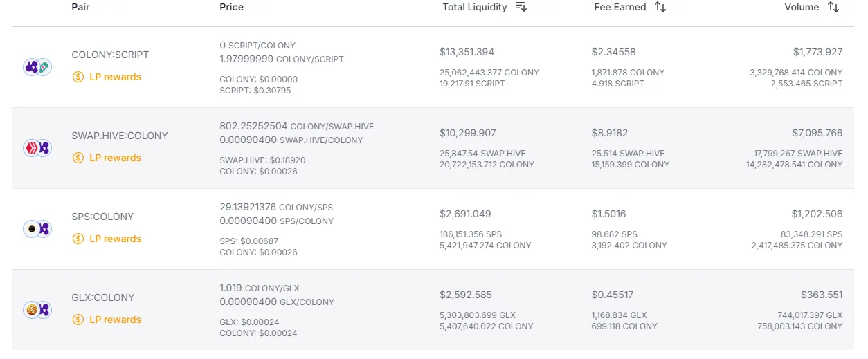Select the SWAP.HIVE:COLONY token pair icon
The image size is (868, 359).
(37, 148)
